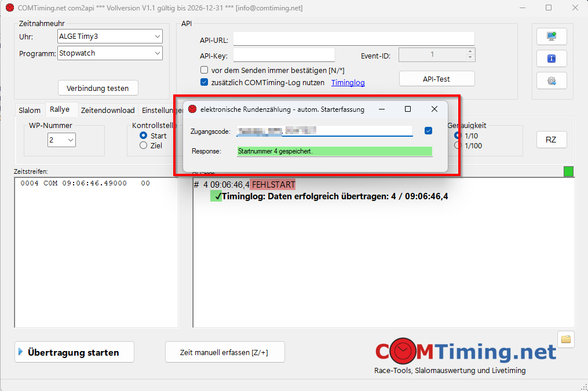The image size is (588, 391).
Task: Increase Event-ID with the up arrow
Action: point(470,52)
